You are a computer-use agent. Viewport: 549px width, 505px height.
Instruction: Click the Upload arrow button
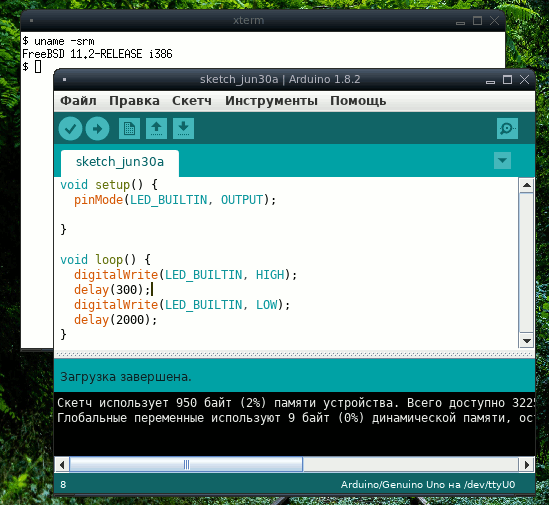pyautogui.click(x=98, y=129)
